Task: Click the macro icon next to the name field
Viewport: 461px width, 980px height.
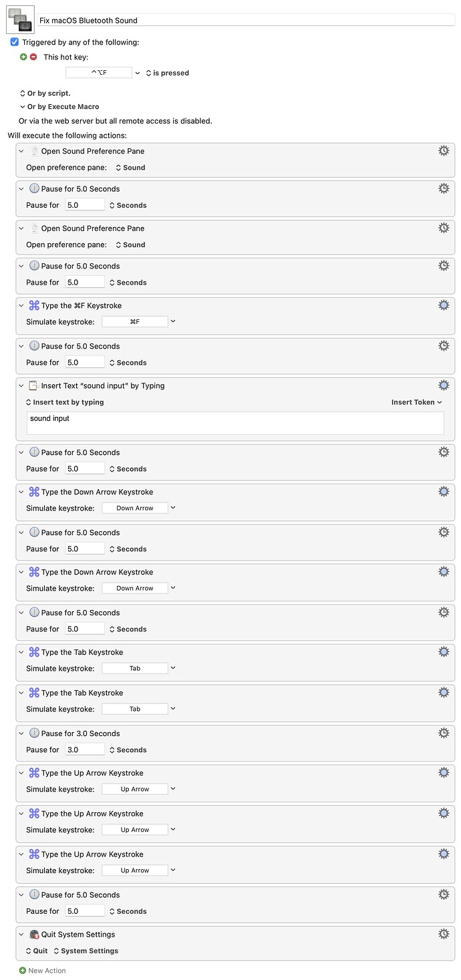Action: tap(19, 19)
